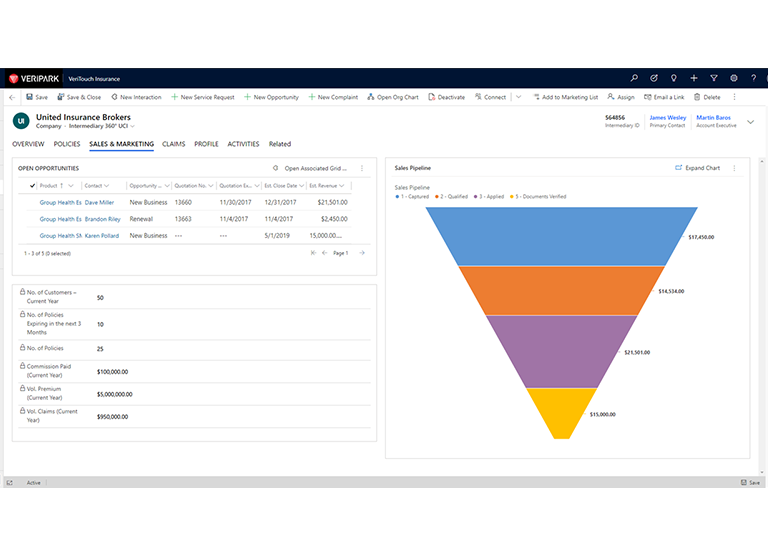Open Open Opportunities grid more options

(362, 168)
